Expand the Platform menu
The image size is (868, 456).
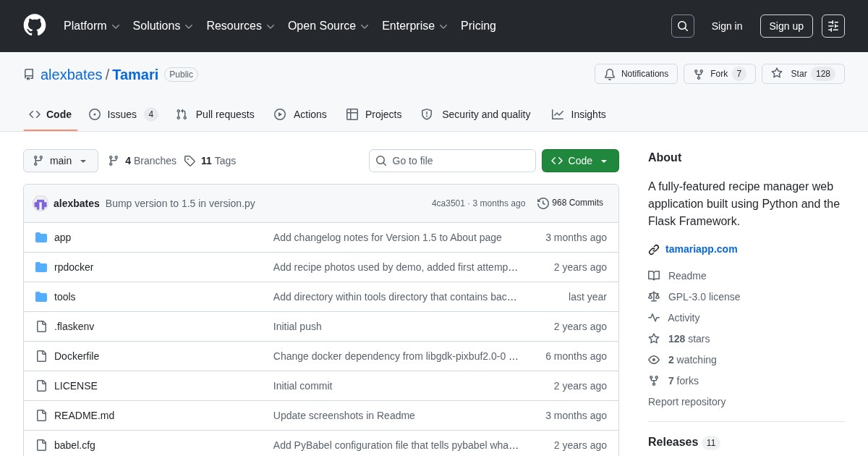tap(92, 26)
